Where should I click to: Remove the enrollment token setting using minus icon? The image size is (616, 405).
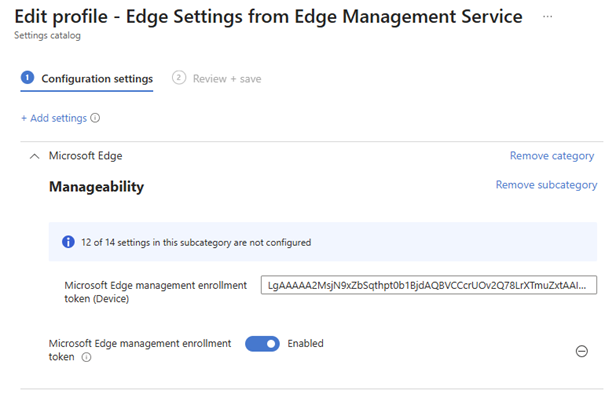point(581,351)
